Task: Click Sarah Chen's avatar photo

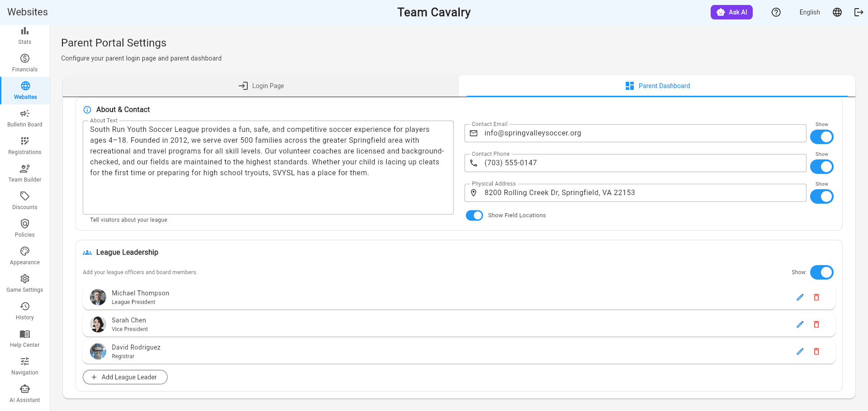Action: click(98, 324)
